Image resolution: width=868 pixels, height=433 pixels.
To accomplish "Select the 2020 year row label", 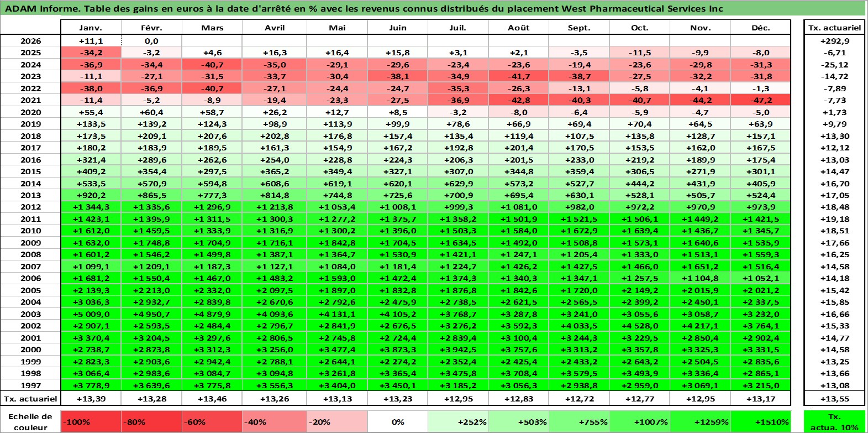I will tap(30, 112).
